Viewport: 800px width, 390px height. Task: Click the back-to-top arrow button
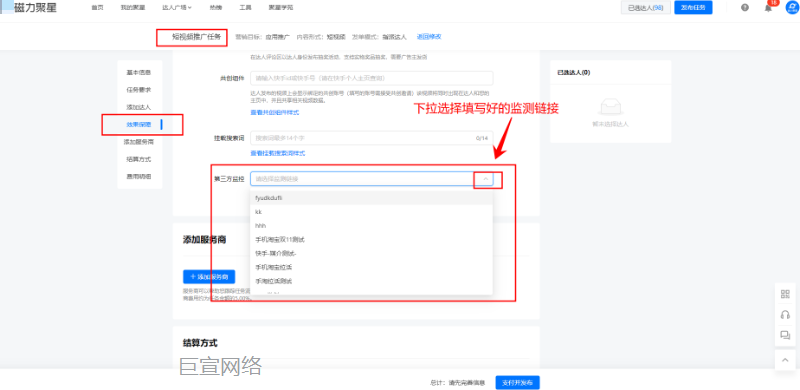click(785, 360)
